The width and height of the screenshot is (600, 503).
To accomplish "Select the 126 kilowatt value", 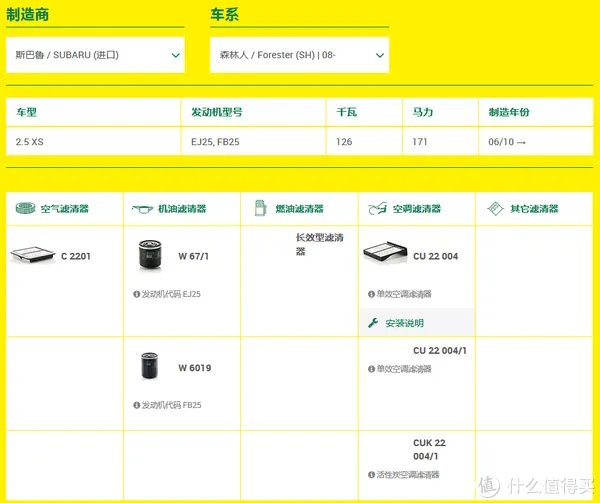I will tap(344, 142).
